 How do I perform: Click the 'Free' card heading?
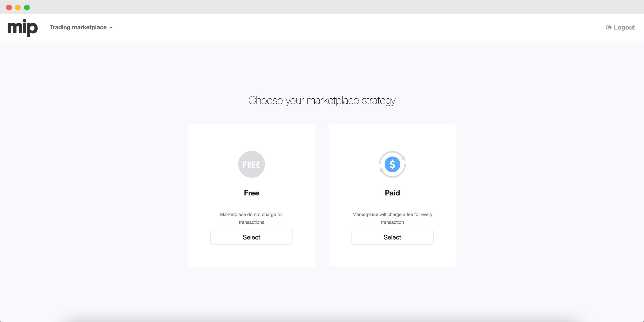click(x=251, y=193)
